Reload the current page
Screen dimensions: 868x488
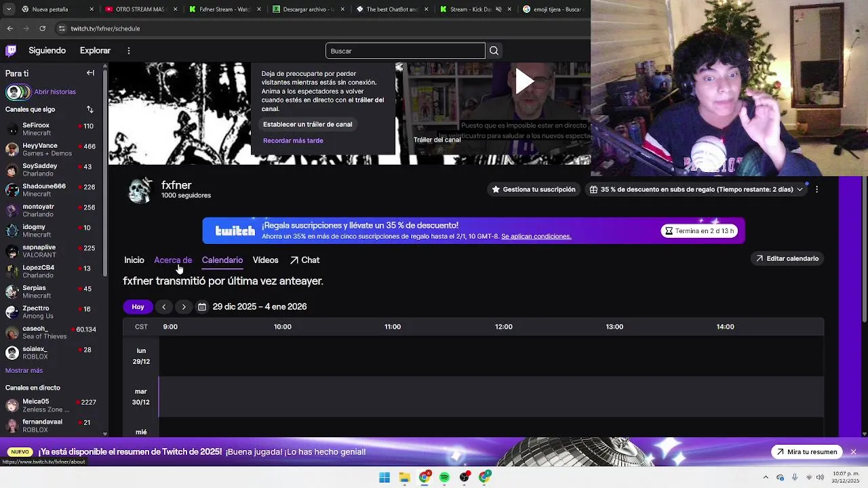pyautogui.click(x=42, y=28)
